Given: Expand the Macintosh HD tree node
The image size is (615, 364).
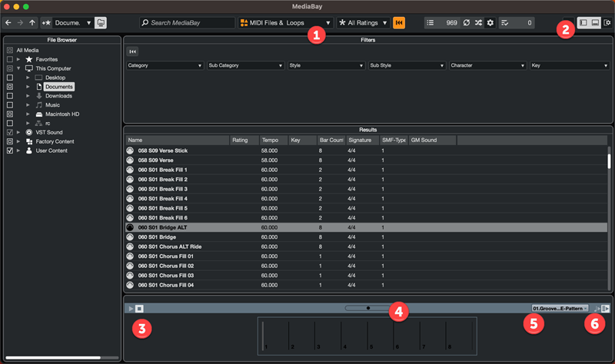Looking at the screenshot, I should (x=28, y=114).
